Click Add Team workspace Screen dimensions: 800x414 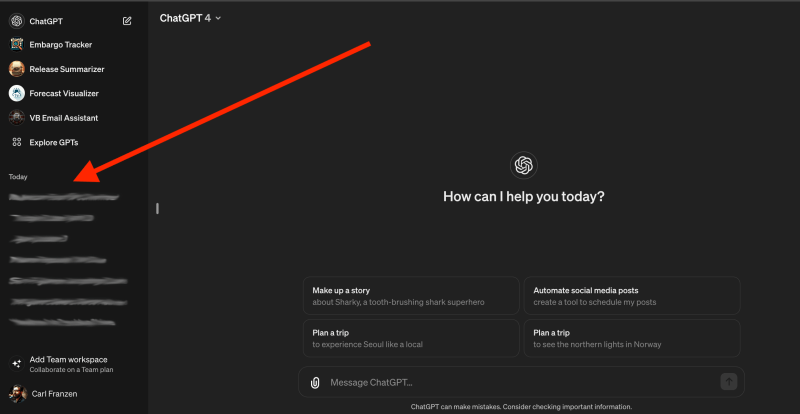point(68,359)
